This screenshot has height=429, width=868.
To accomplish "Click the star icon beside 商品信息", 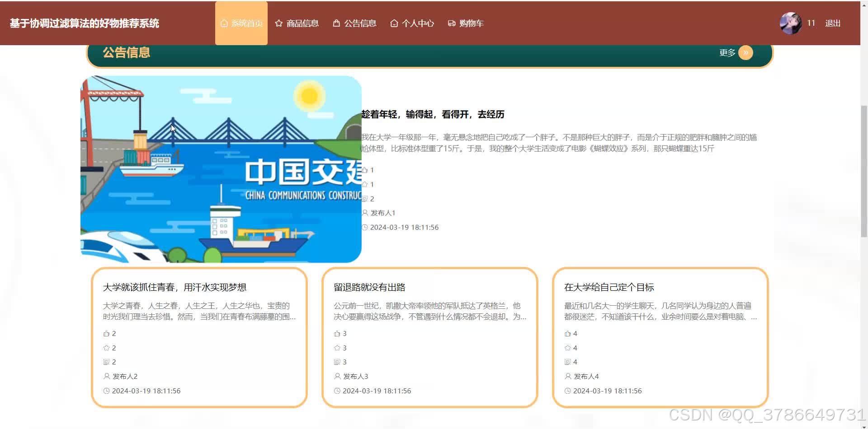I will pos(278,23).
